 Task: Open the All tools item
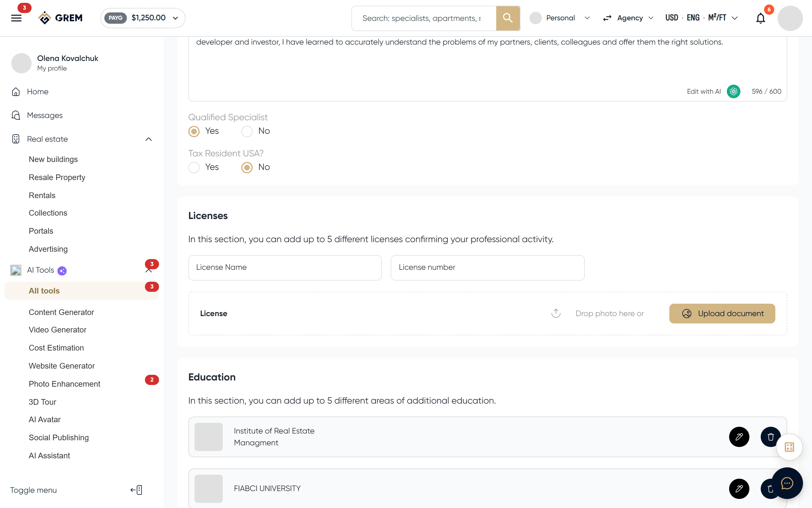(x=81, y=291)
